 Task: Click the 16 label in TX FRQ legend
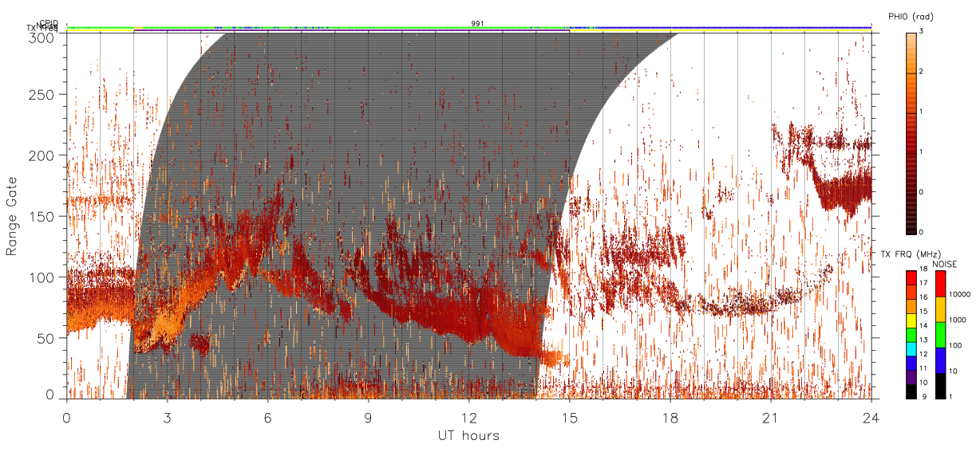(x=923, y=297)
